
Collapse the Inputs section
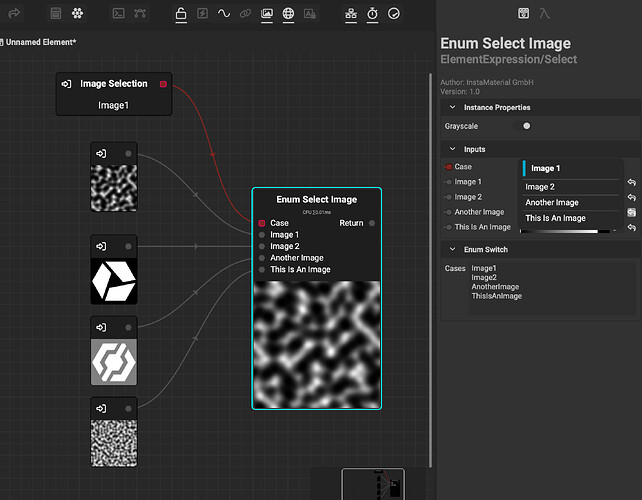tap(453, 149)
